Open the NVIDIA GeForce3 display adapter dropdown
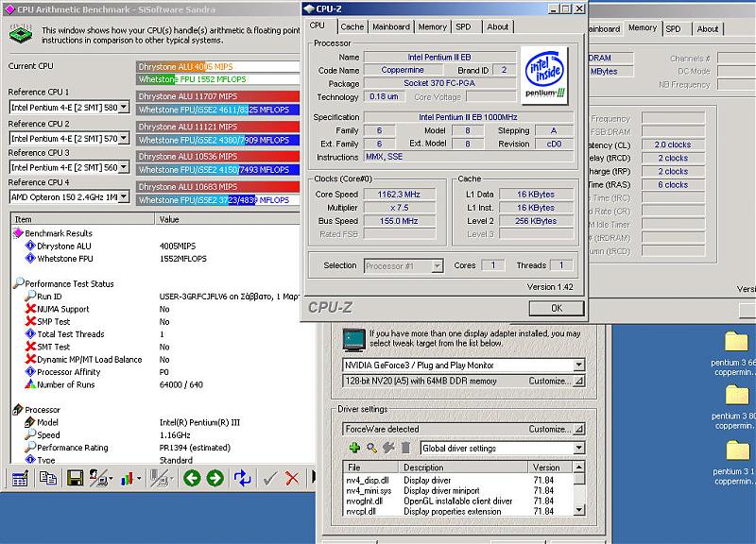Viewport: 756px width, 544px height. pos(578,365)
